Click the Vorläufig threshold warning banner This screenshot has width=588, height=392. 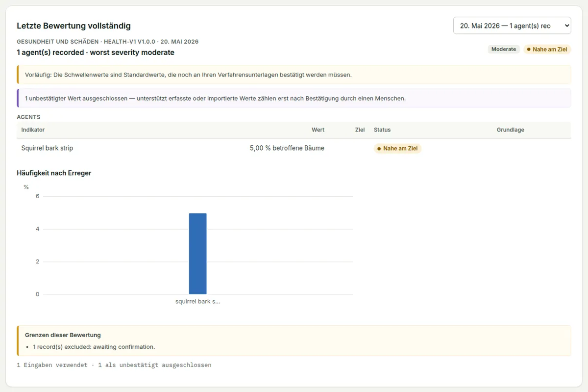pyautogui.click(x=294, y=75)
